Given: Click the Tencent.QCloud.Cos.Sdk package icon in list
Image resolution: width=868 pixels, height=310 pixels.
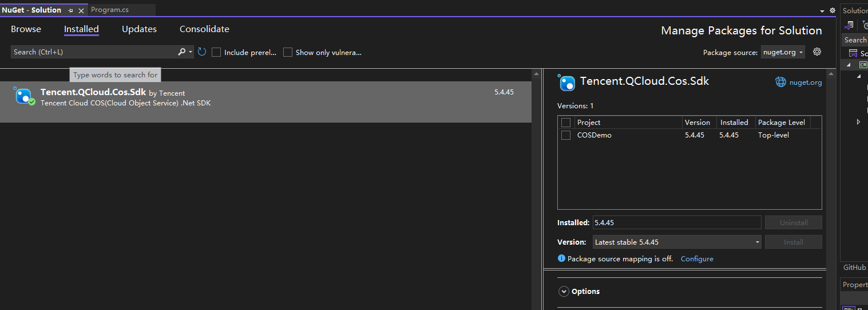Looking at the screenshot, I should (24, 96).
